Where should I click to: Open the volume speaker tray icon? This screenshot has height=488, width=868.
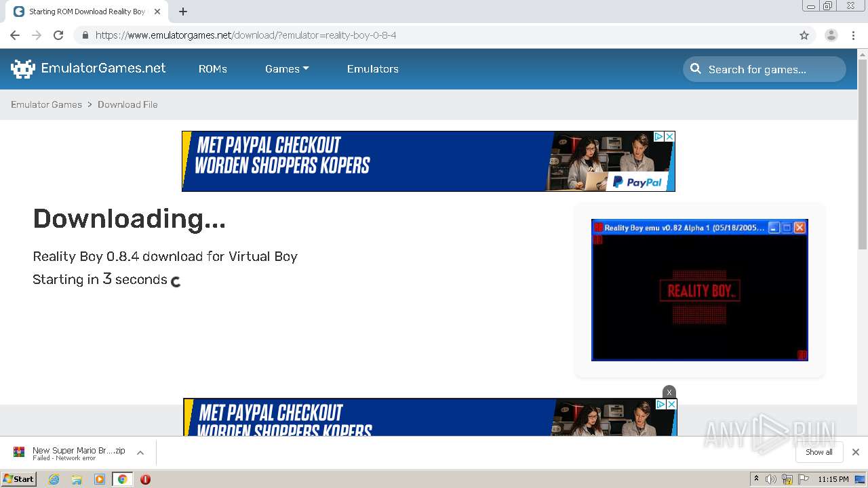click(x=771, y=479)
